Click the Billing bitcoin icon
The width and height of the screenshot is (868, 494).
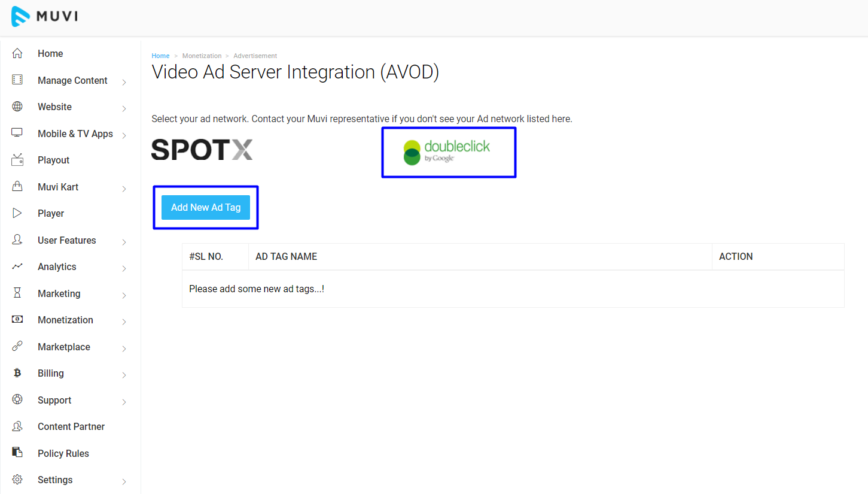(x=17, y=373)
